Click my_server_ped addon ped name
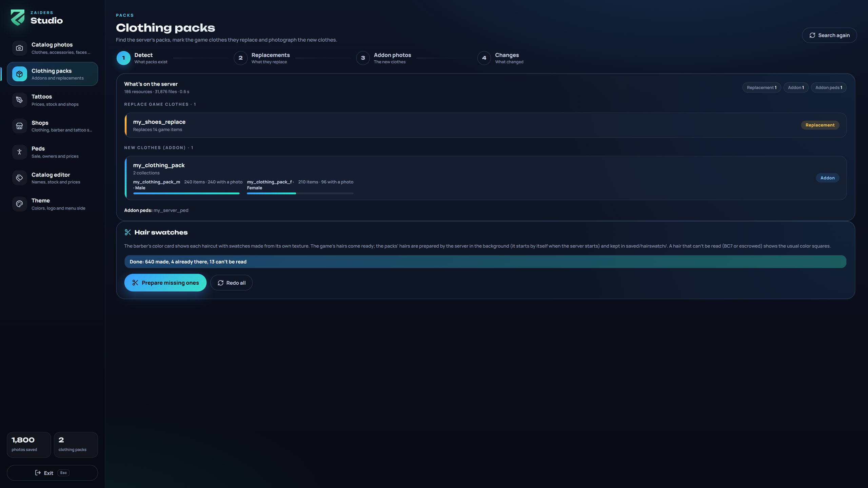 tap(171, 210)
